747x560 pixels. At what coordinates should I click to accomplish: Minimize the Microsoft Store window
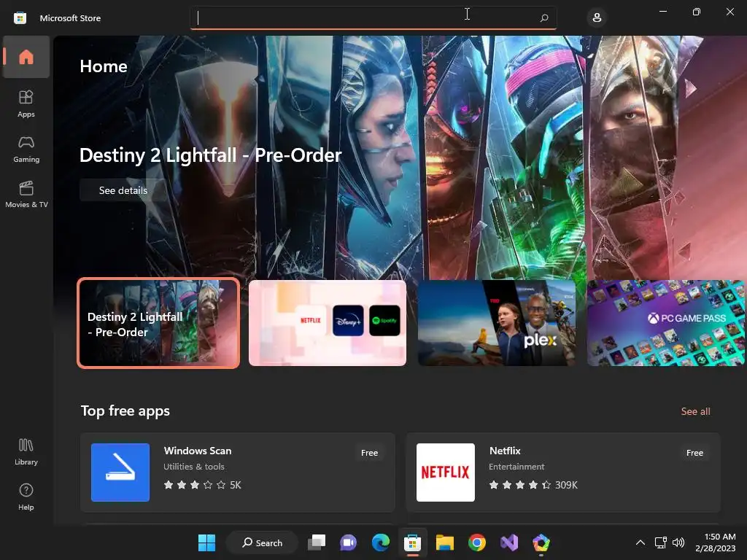[x=662, y=12]
